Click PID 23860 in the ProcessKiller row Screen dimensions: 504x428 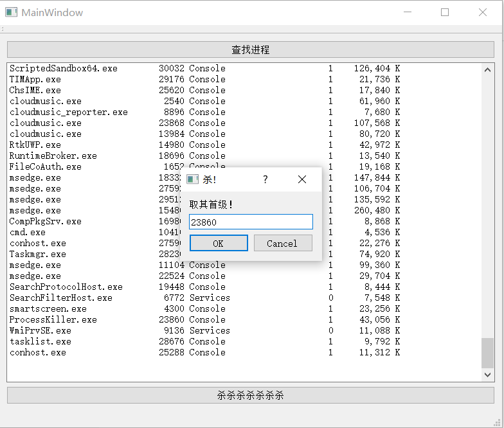click(x=171, y=319)
